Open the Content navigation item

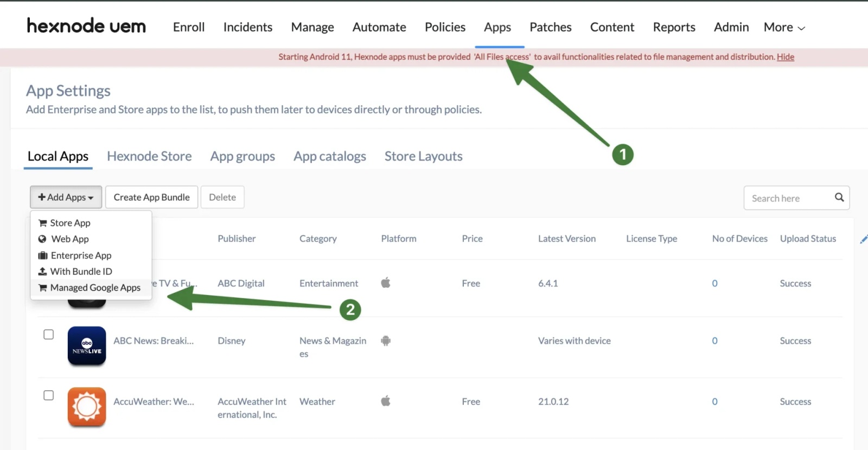click(x=612, y=27)
